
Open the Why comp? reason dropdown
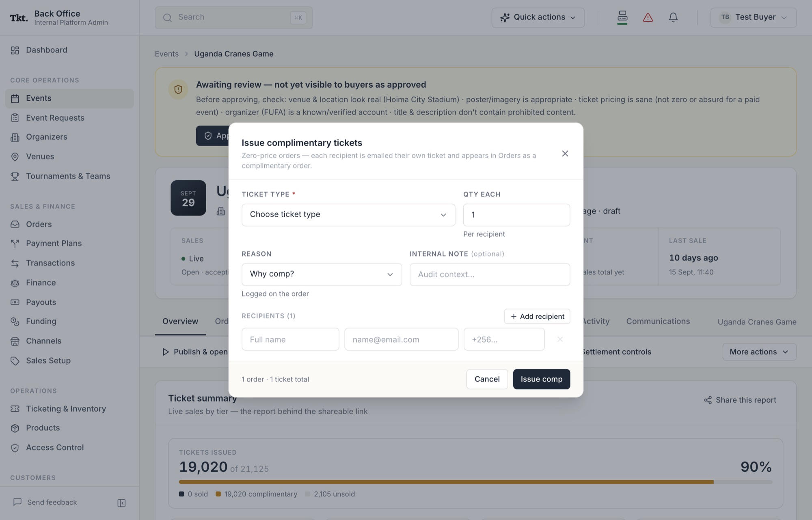322,274
